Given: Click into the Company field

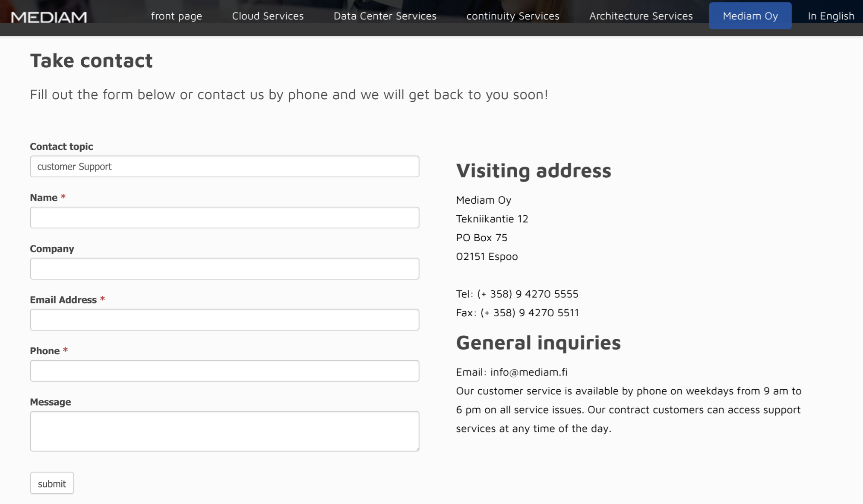Looking at the screenshot, I should point(224,268).
